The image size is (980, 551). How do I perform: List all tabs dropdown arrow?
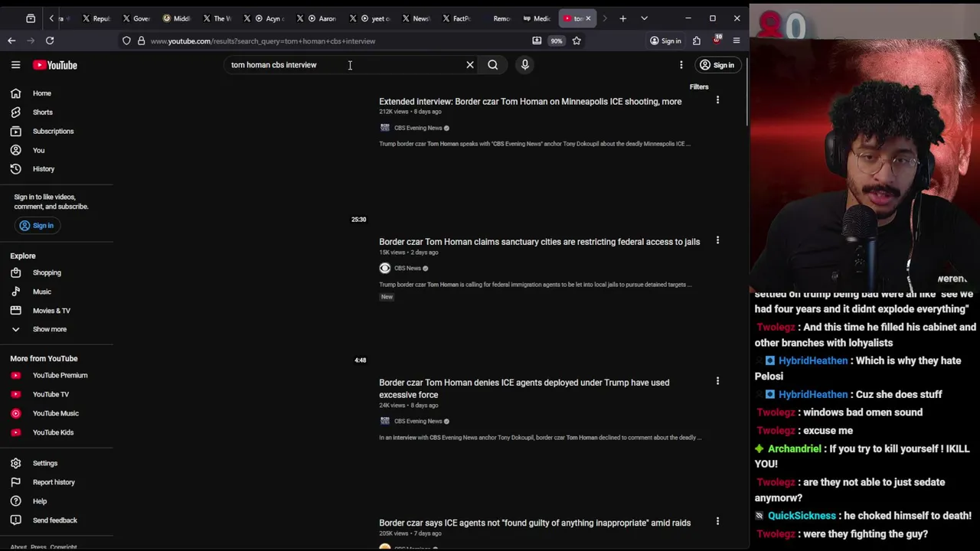tap(644, 18)
